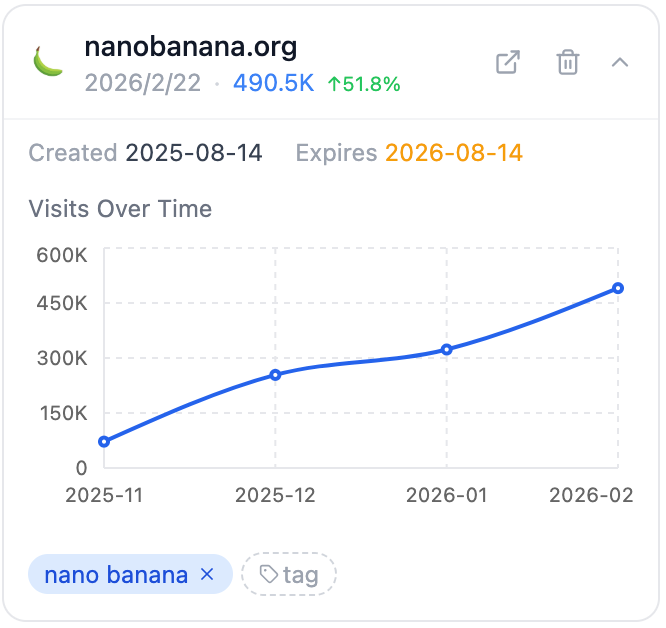666x628 pixels.
Task: Open nanobanana.org in external link icon
Action: tap(508, 62)
